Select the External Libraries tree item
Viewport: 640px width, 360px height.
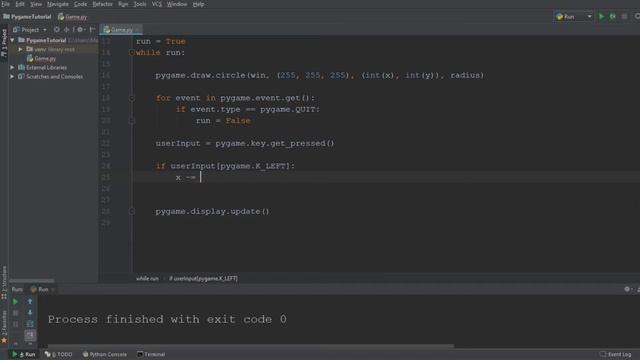pyautogui.click(x=42, y=67)
